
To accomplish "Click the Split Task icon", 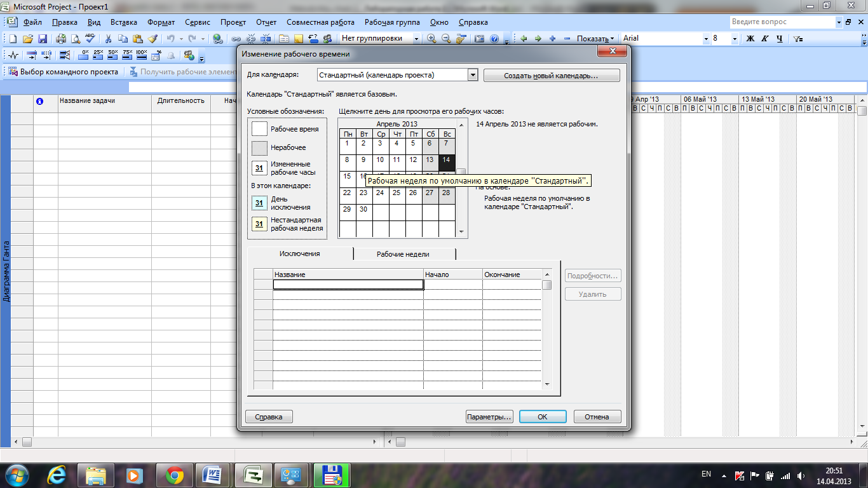I will 266,39.
